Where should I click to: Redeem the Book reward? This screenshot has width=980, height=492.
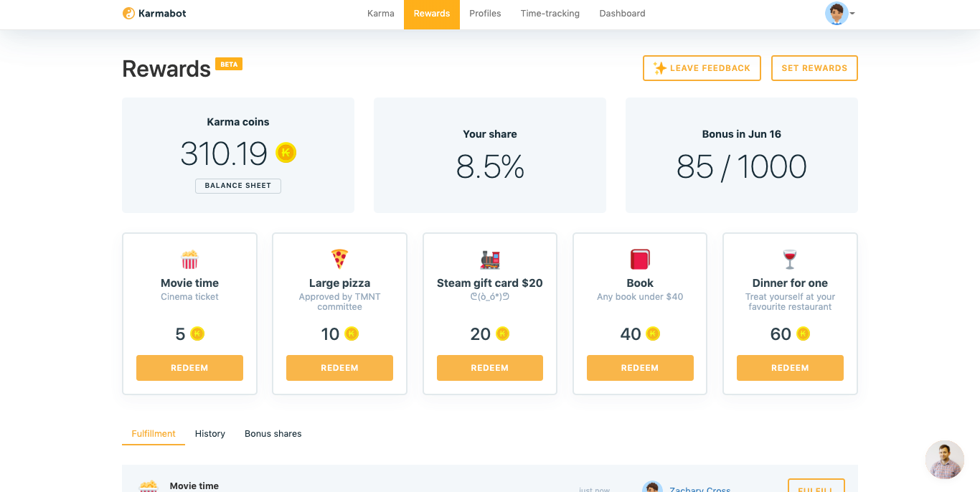640,368
